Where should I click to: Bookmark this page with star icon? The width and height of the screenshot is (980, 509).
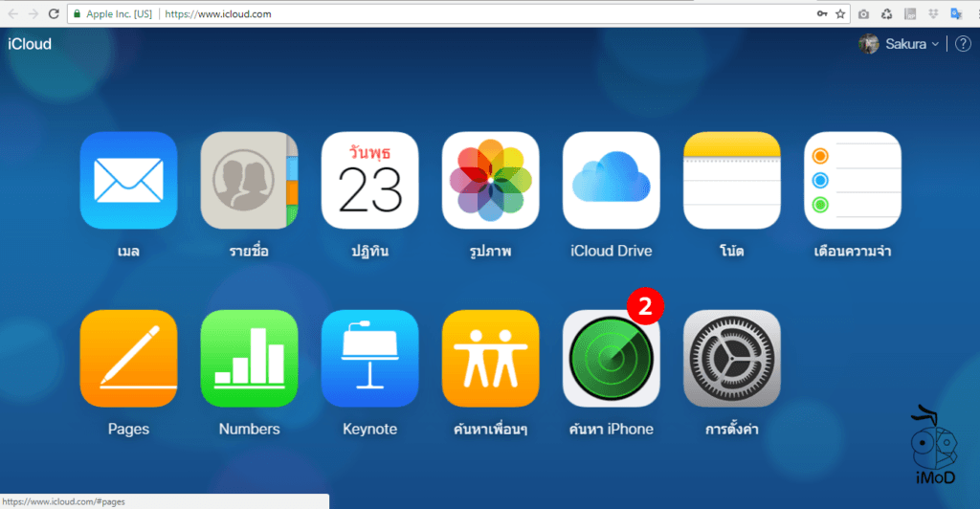pos(840,13)
